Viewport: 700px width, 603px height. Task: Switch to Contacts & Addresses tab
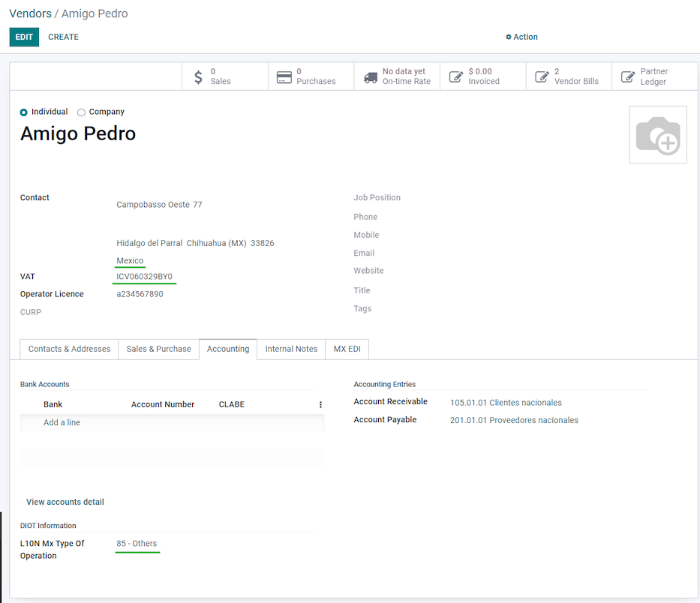tap(69, 349)
